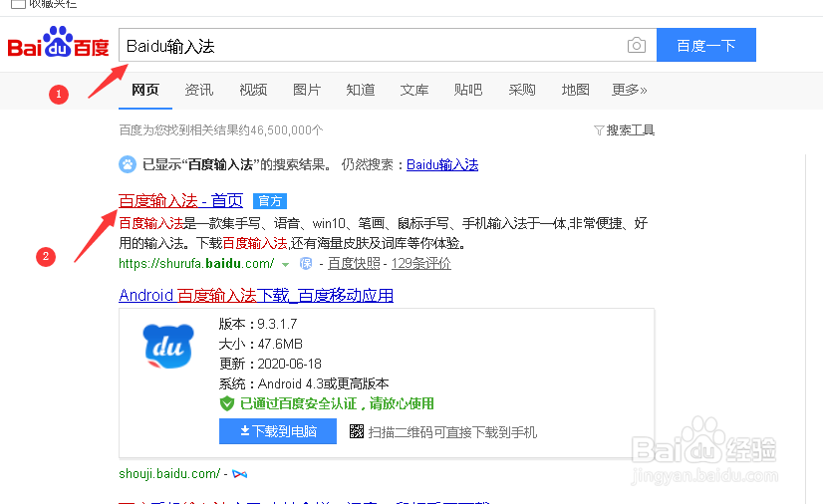The image size is (823, 504).
Task: Go to the 贴吧 tab
Action: click(x=467, y=90)
